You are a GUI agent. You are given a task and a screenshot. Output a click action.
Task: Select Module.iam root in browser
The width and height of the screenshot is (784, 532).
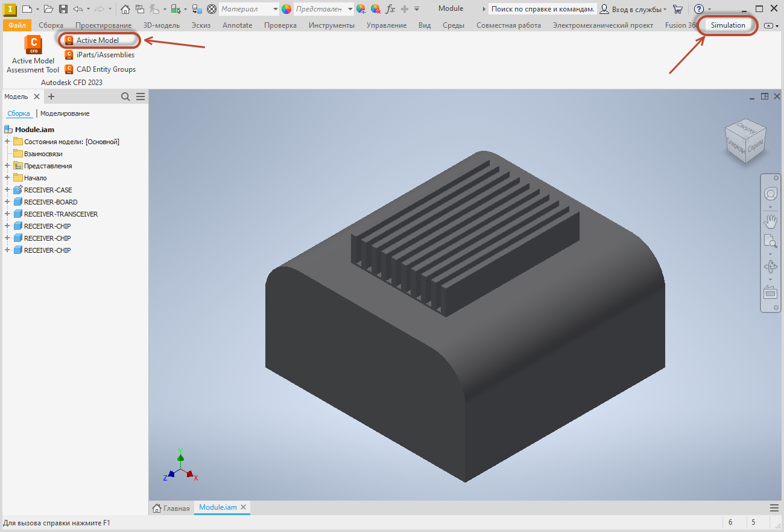click(30, 130)
